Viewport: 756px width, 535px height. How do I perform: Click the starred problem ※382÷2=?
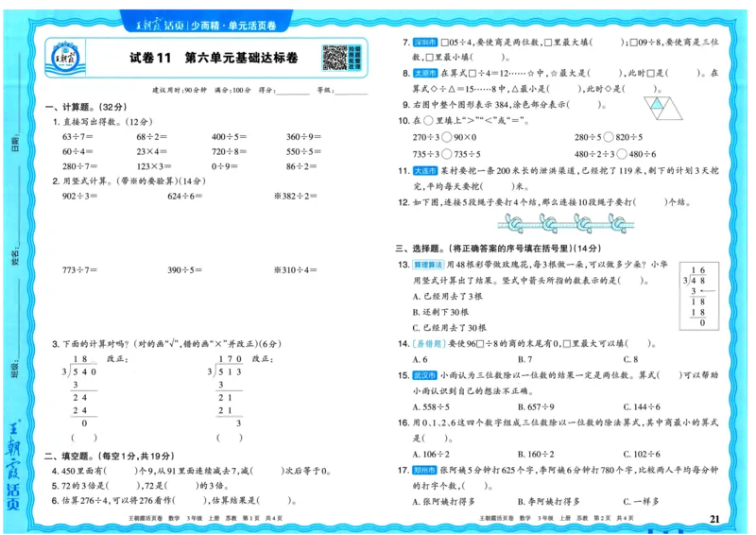point(296,196)
